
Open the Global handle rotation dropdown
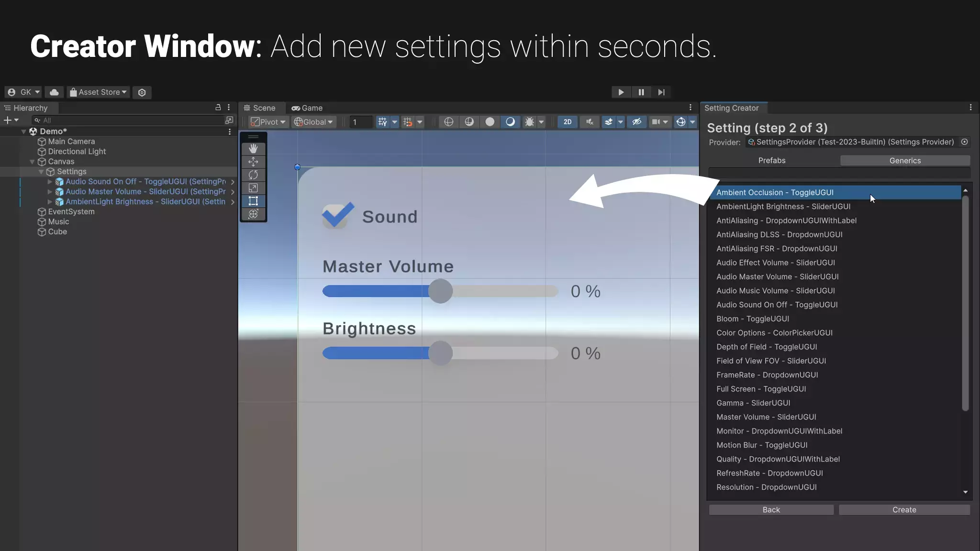pos(314,122)
